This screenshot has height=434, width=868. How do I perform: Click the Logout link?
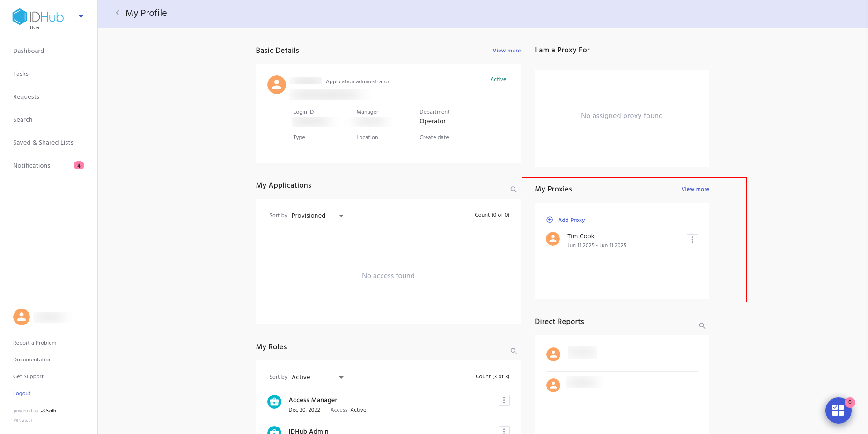pyautogui.click(x=22, y=394)
